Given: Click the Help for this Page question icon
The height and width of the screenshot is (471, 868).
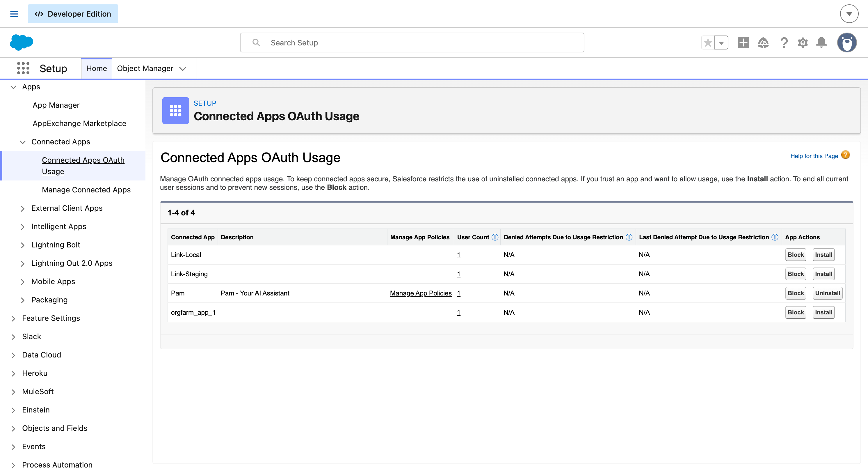Looking at the screenshot, I should coord(845,155).
